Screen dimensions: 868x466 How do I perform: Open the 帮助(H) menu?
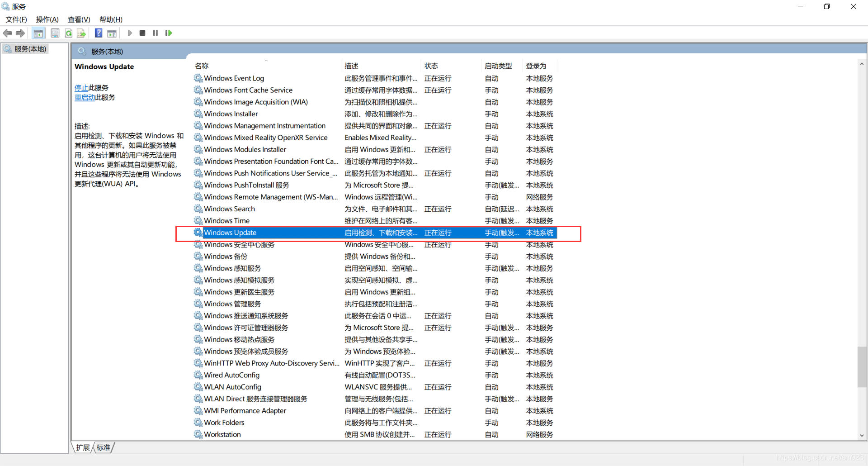tap(111, 19)
